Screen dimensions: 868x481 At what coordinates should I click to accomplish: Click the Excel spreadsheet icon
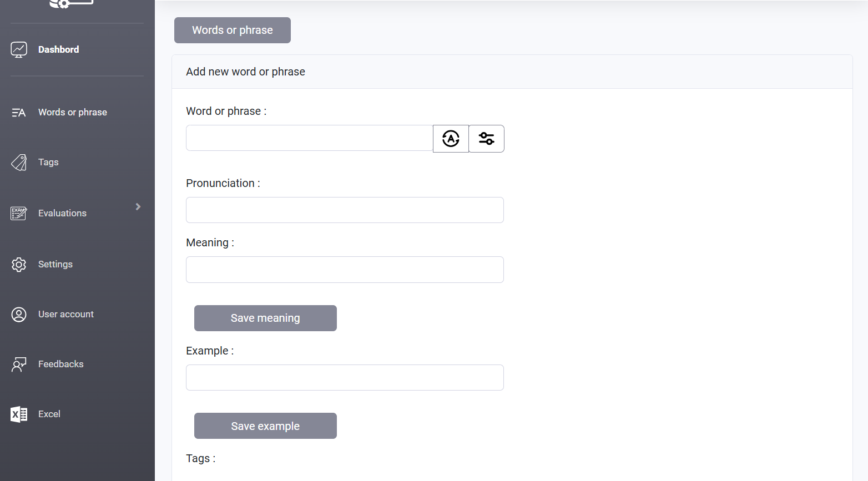pos(19,414)
